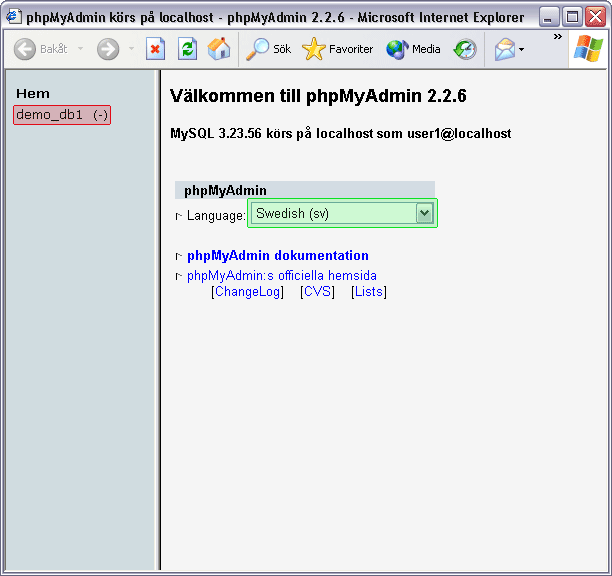Click the Bakåt back arrow button
The height and width of the screenshot is (576, 612).
pos(26,49)
